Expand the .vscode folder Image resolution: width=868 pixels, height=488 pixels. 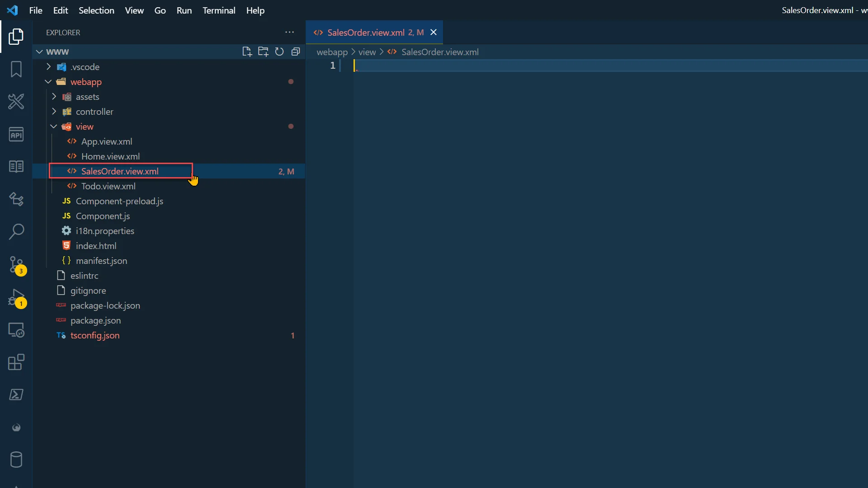pos(85,67)
